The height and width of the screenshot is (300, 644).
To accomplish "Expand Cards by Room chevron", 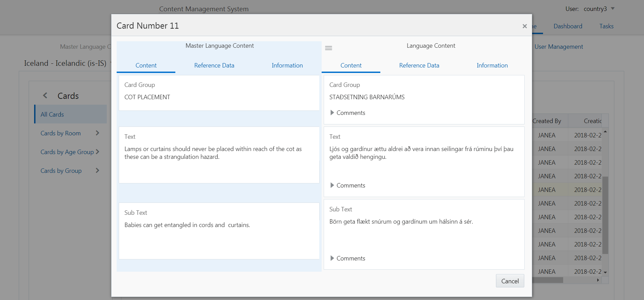I will click(98, 133).
